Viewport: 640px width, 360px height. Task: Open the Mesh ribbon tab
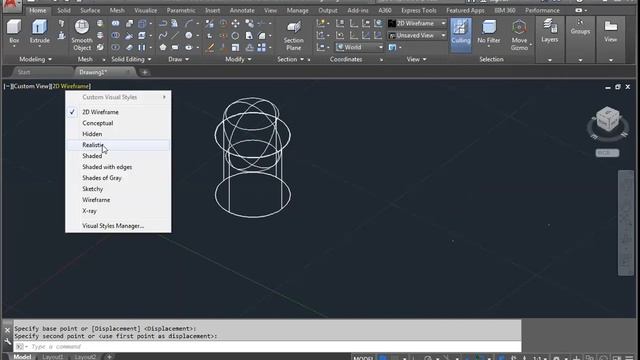point(117,10)
